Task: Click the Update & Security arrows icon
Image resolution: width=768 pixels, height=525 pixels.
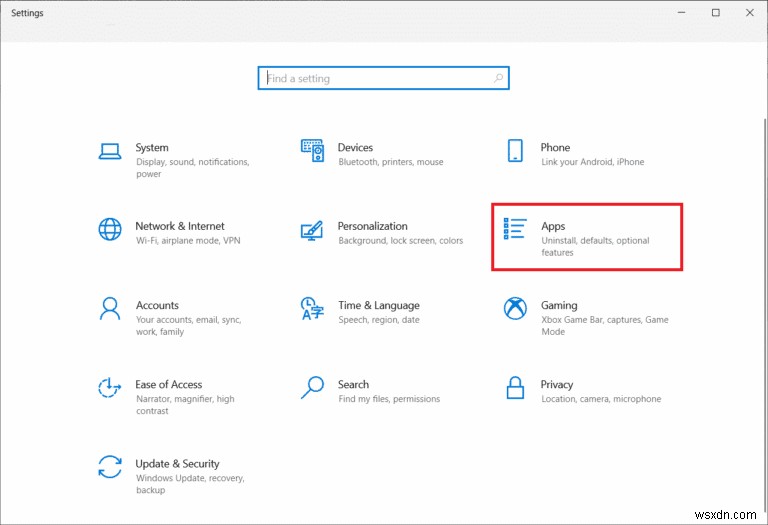Action: (110, 466)
